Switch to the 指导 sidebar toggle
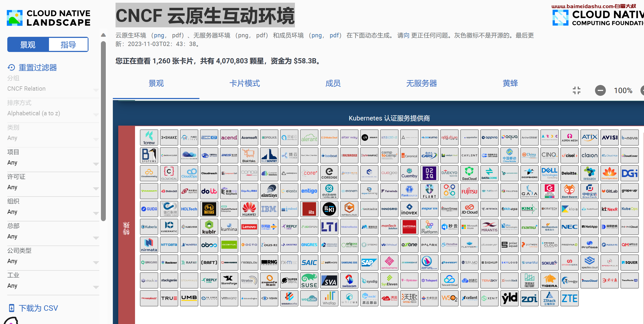Image resolution: width=644 pixels, height=324 pixels. click(68, 45)
